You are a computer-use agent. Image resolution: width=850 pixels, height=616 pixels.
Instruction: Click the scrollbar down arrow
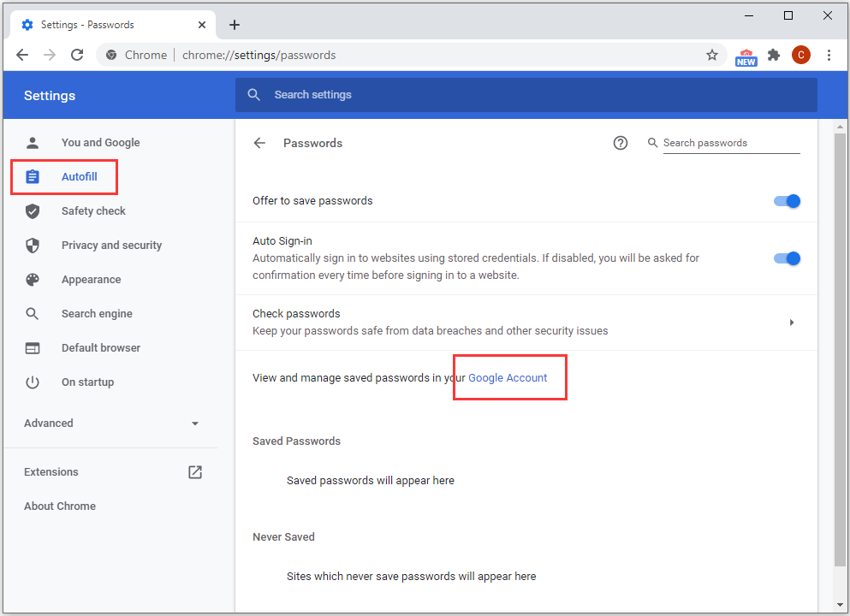(x=840, y=605)
